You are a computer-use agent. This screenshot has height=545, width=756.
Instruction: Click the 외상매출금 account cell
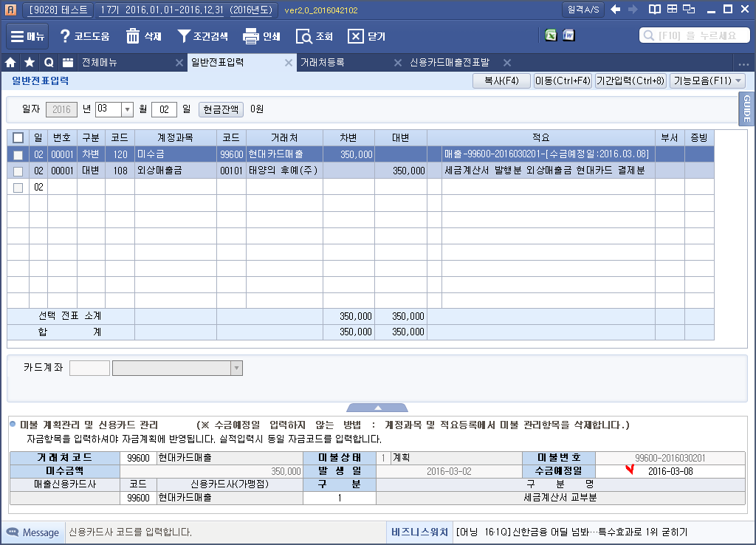point(176,171)
